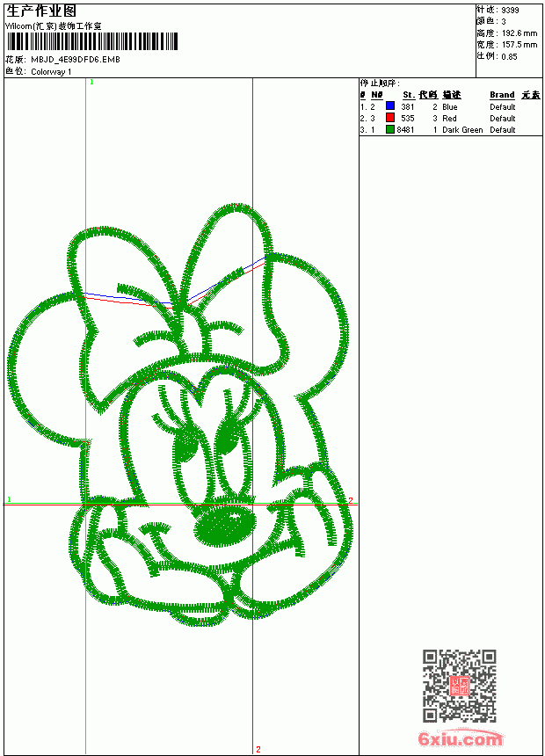Click the height value 192.6 mm

point(520,33)
